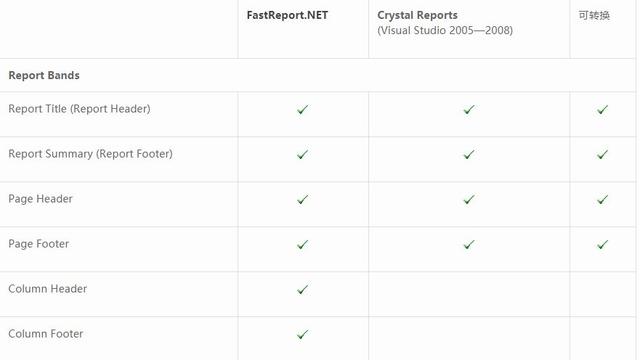The height and width of the screenshot is (360, 640).
Task: Click FastReport.NET checkmark for Column Header row
Action: pyautogui.click(x=302, y=289)
